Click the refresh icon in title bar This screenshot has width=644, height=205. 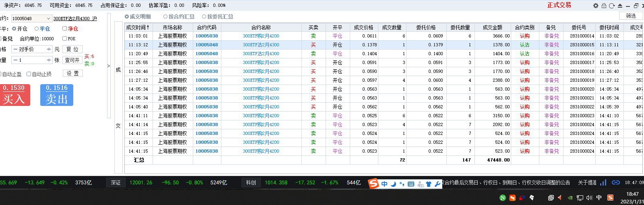pyautogui.click(x=612, y=6)
